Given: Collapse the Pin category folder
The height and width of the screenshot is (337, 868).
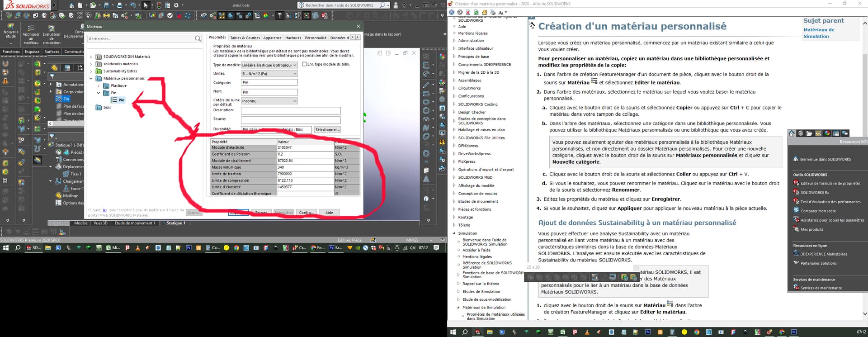Looking at the screenshot, I should click(x=99, y=93).
